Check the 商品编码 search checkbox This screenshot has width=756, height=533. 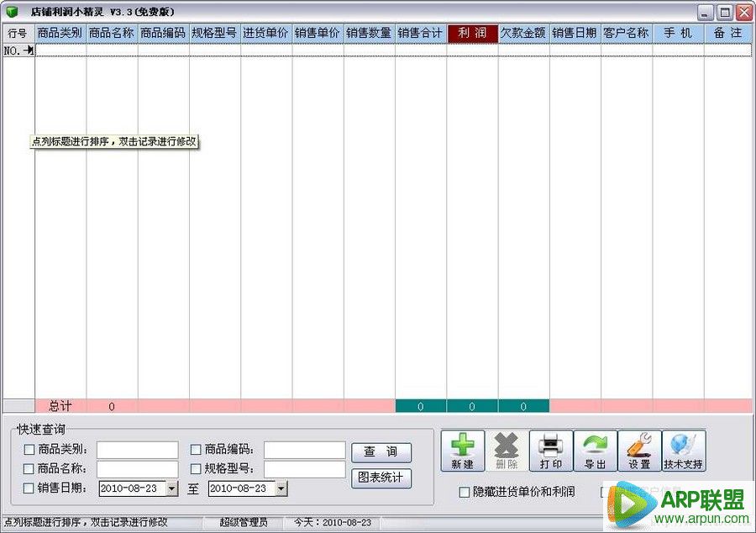pos(197,449)
